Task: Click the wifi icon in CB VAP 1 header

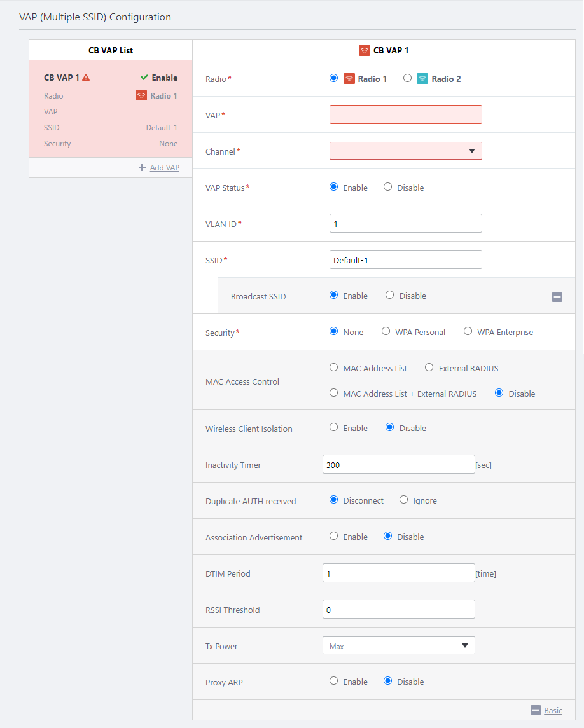Action: click(365, 50)
